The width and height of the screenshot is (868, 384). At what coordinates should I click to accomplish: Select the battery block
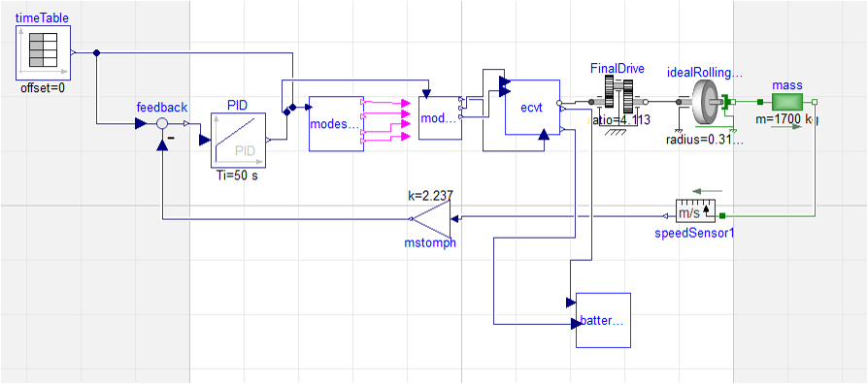click(603, 320)
